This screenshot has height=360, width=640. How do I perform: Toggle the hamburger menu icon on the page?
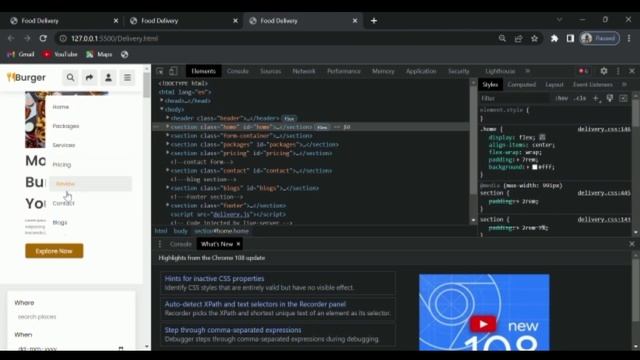[x=127, y=78]
